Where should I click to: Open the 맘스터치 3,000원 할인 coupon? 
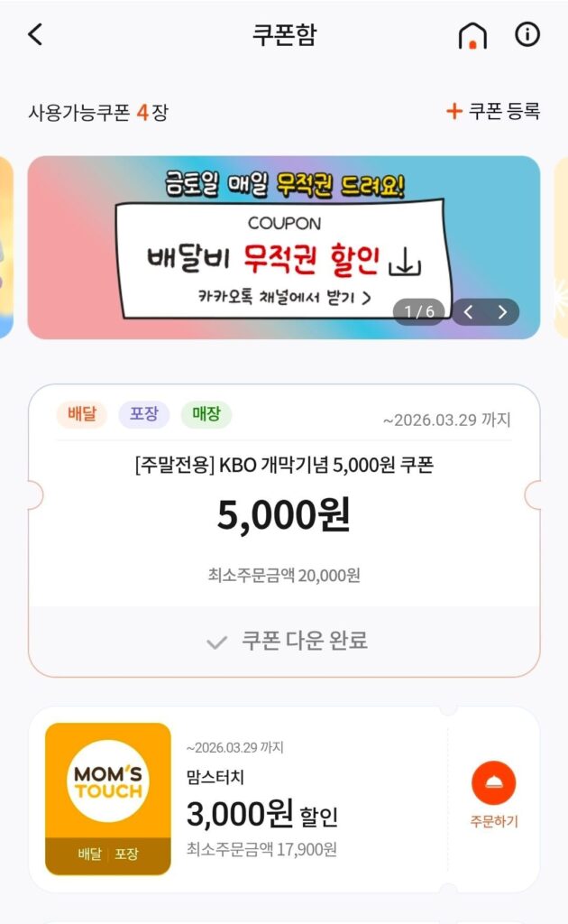click(x=284, y=799)
